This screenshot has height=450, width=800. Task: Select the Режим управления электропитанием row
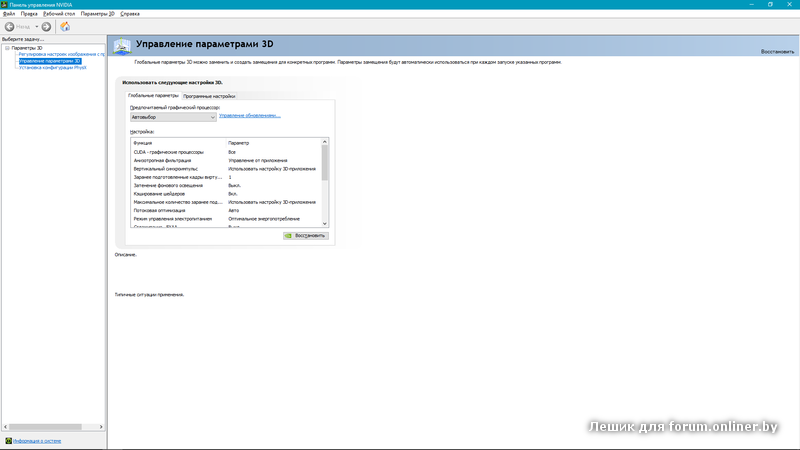(x=226, y=219)
